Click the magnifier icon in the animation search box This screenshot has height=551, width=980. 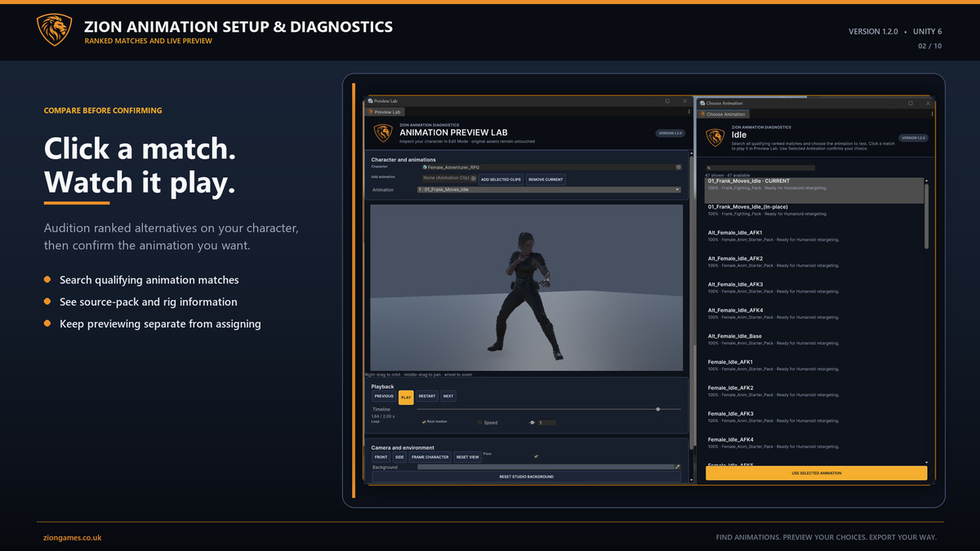click(x=710, y=168)
